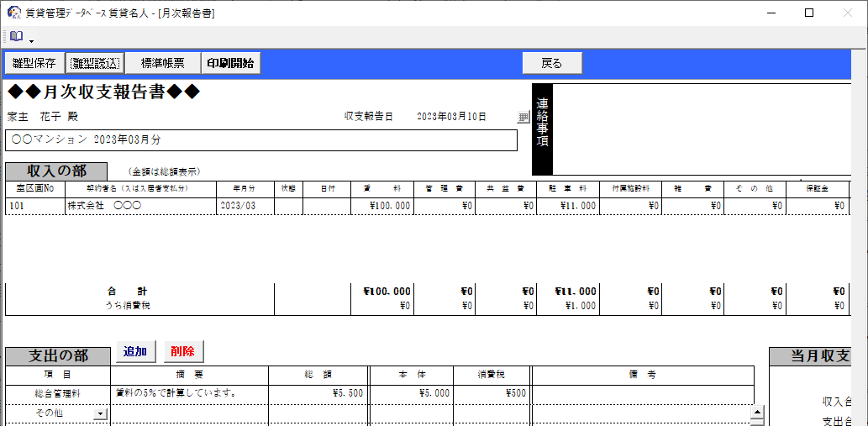Click the 収支報告日 date field
Screen dimensions: 868x426
pos(451,117)
